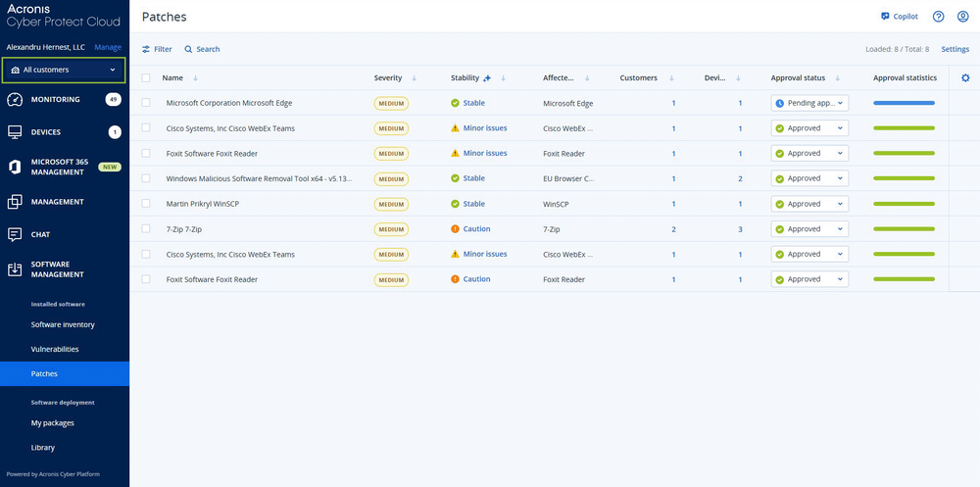Check the first Cisco WebEx Teams checkbox

pos(146,127)
